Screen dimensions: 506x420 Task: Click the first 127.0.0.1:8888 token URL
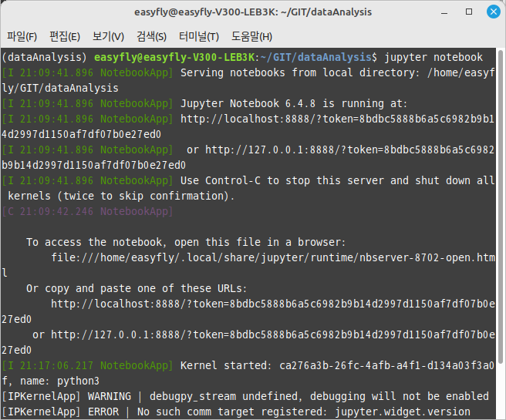tap(248, 158)
